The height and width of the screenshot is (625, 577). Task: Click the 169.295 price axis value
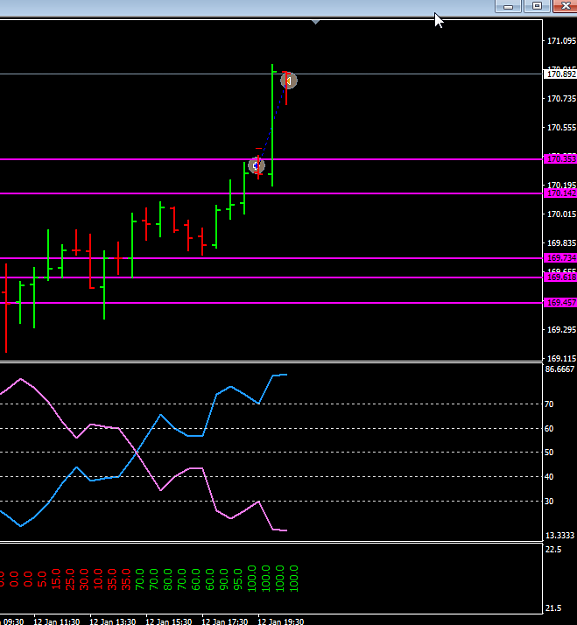click(562, 330)
